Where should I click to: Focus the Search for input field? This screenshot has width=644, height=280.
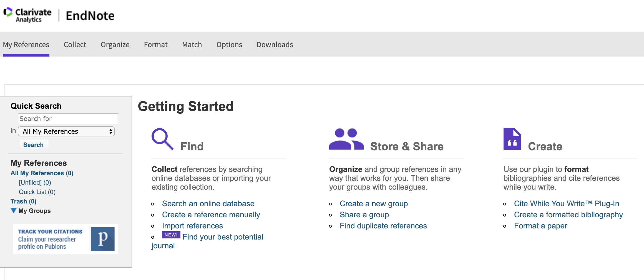[x=68, y=118]
